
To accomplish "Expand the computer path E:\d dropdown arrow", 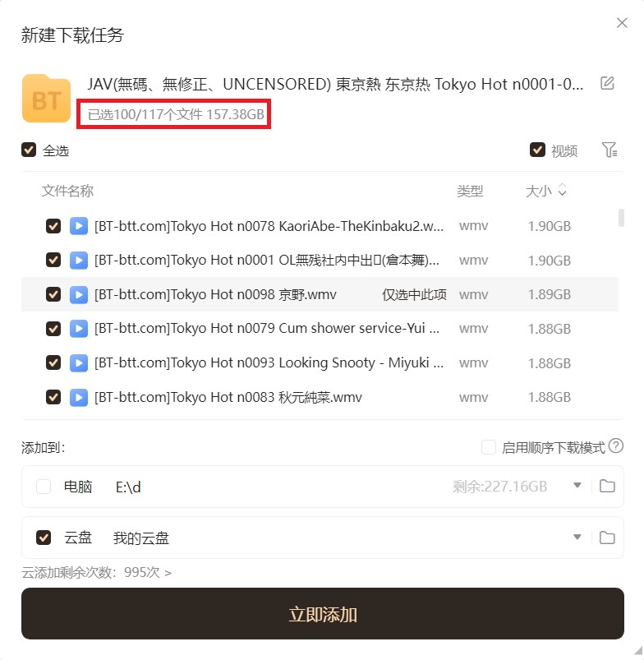I will pos(577,485).
